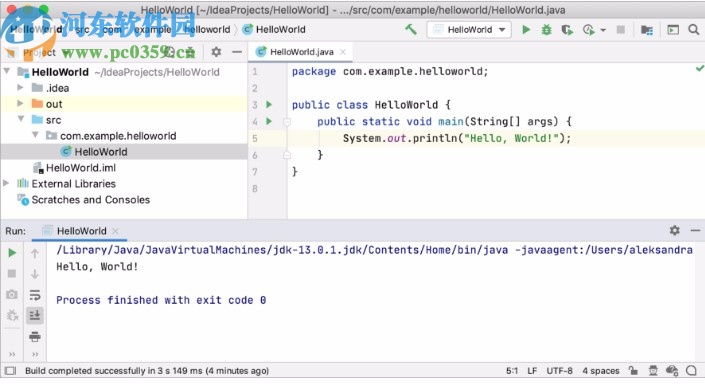
Task: Expand External Libraries node
Action: (6, 183)
